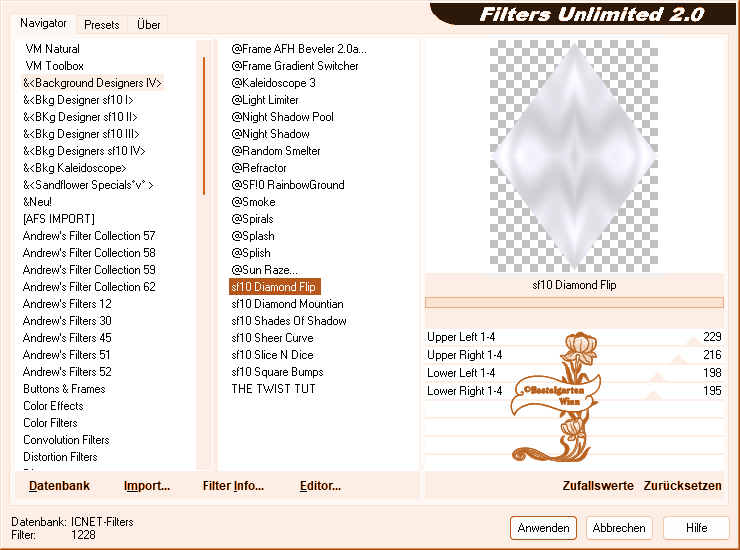Select Andrew's Filters 52
740x550 pixels.
(67, 372)
